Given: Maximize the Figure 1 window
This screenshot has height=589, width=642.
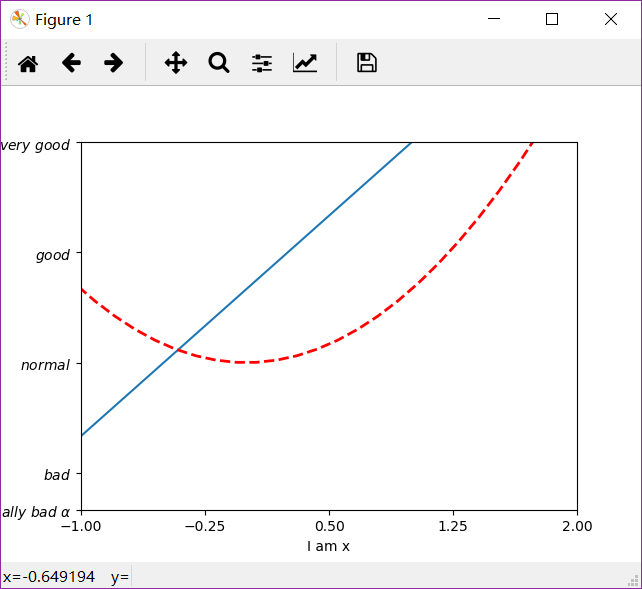Looking at the screenshot, I should point(552,19).
